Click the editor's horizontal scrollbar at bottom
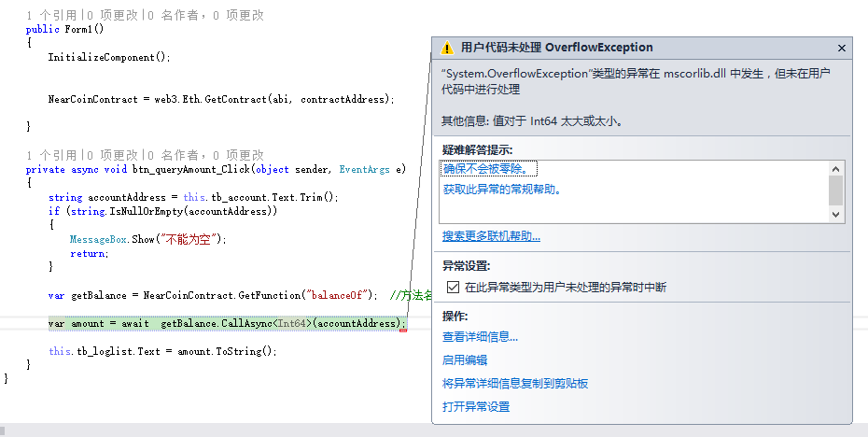The width and height of the screenshot is (868, 437). (x=215, y=430)
